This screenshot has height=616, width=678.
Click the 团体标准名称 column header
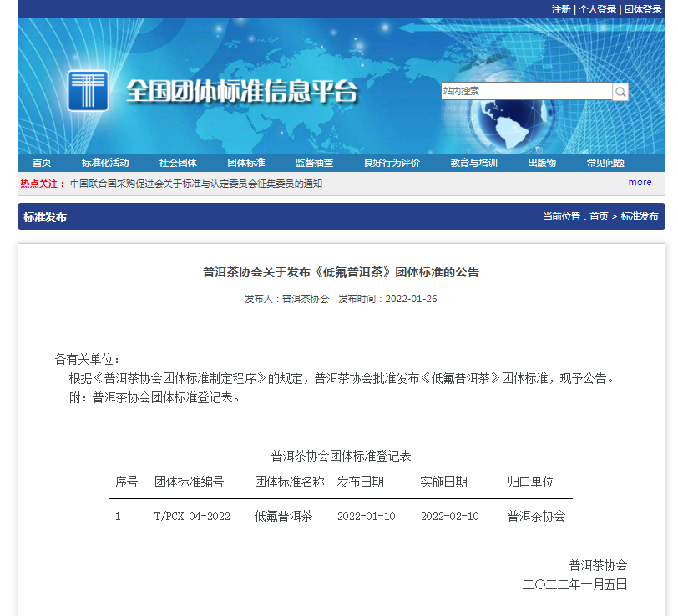tap(289, 482)
